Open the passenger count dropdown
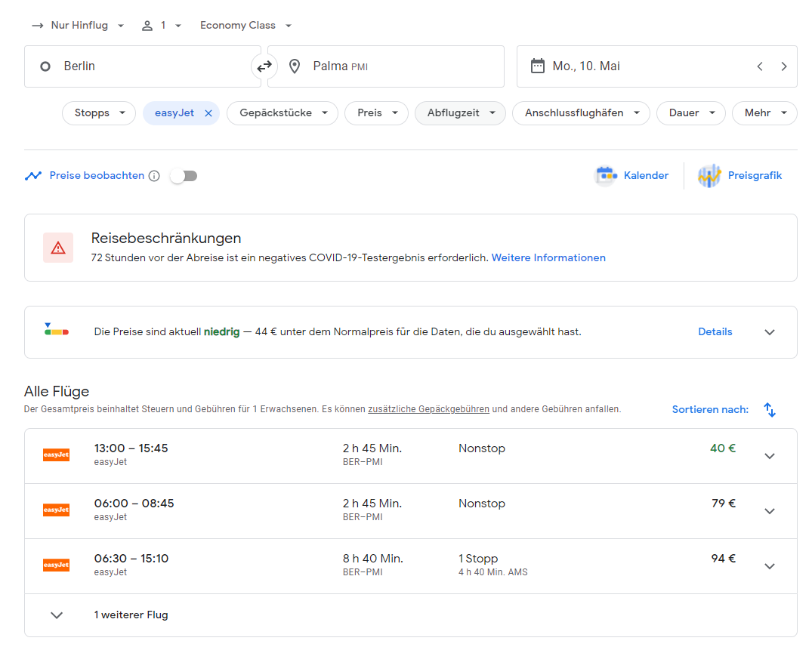 pyautogui.click(x=162, y=26)
